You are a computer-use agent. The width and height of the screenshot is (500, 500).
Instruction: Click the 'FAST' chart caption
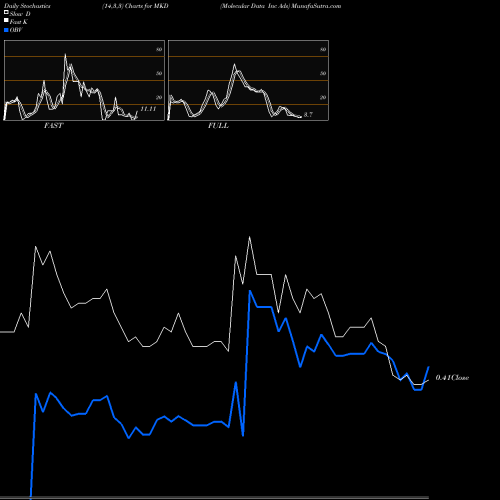click(53, 126)
